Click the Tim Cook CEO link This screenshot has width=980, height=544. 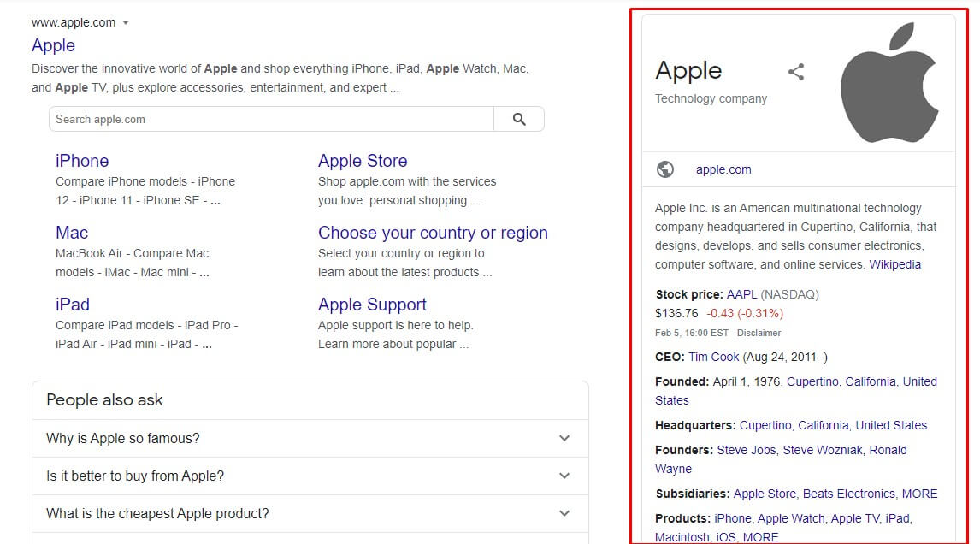(x=713, y=357)
